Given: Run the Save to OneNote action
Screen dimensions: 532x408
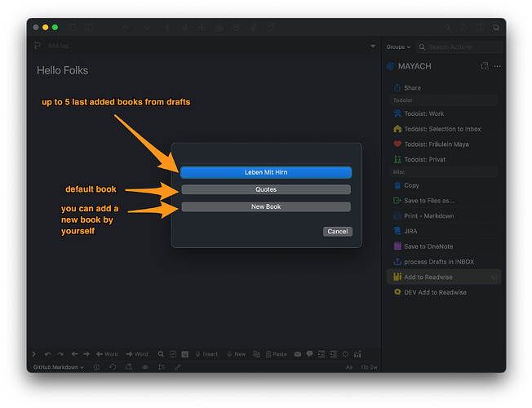Looking at the screenshot, I should point(443,246).
